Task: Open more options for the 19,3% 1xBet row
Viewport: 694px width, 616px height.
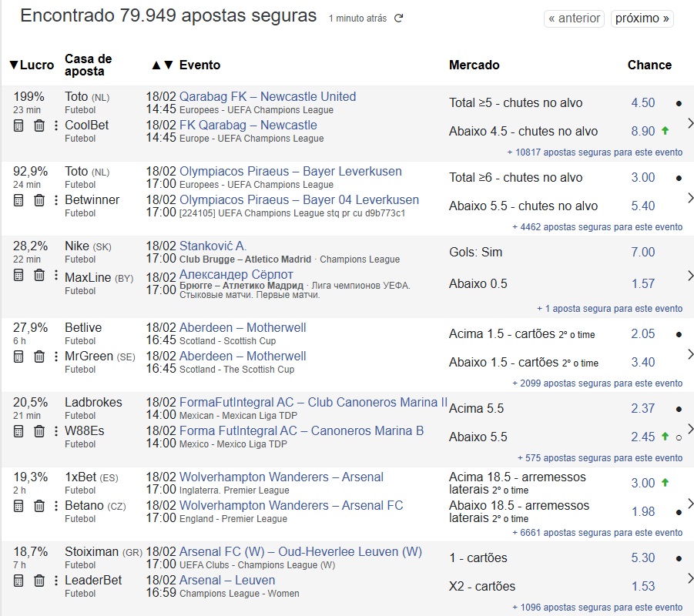Action: coord(55,506)
